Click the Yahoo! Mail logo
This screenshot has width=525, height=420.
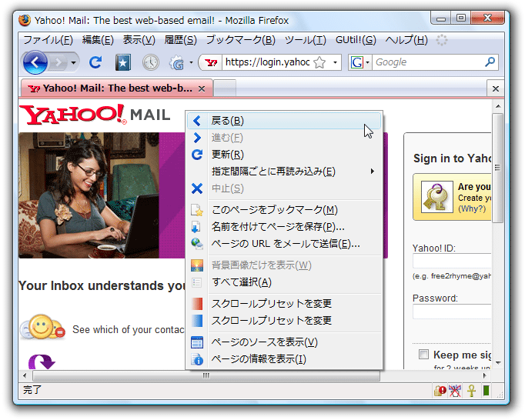95,115
